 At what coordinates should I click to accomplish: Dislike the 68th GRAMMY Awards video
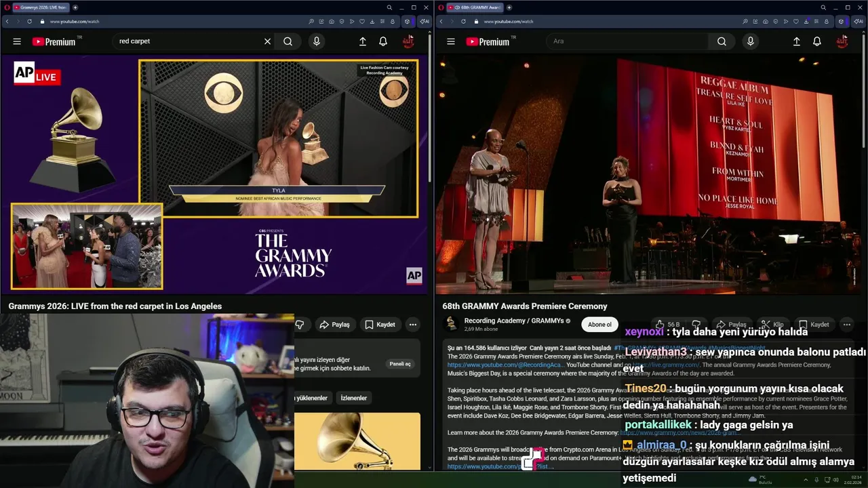[x=696, y=325]
